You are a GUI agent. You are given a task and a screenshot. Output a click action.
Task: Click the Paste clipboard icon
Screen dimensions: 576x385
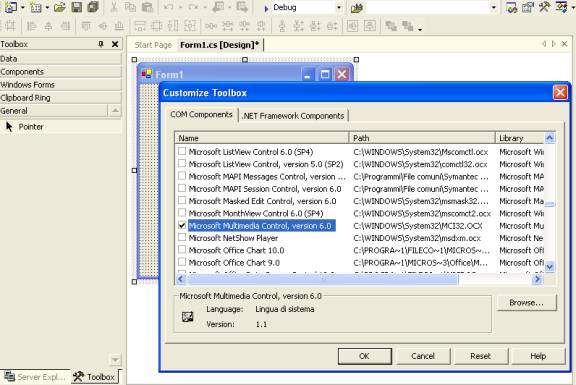click(147, 7)
